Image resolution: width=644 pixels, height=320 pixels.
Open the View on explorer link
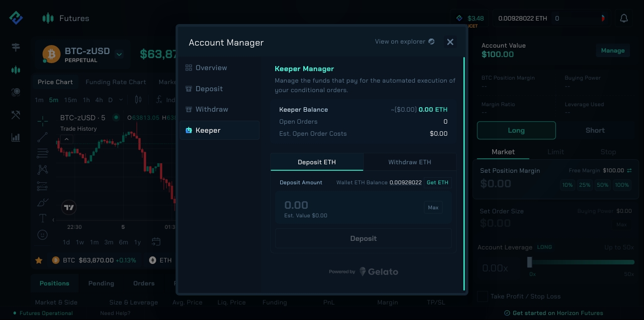click(x=404, y=42)
